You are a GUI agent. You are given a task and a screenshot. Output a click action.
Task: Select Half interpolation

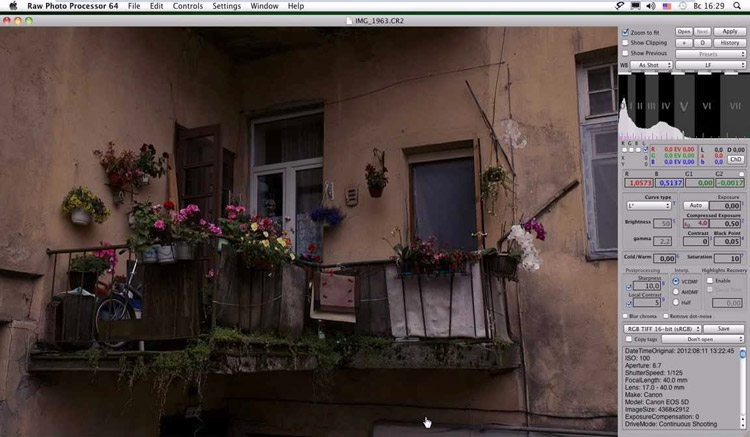point(676,302)
